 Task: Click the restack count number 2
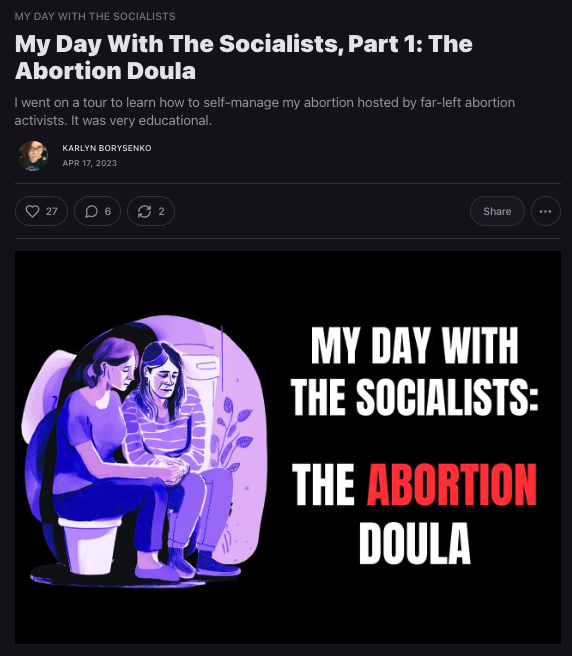161,211
